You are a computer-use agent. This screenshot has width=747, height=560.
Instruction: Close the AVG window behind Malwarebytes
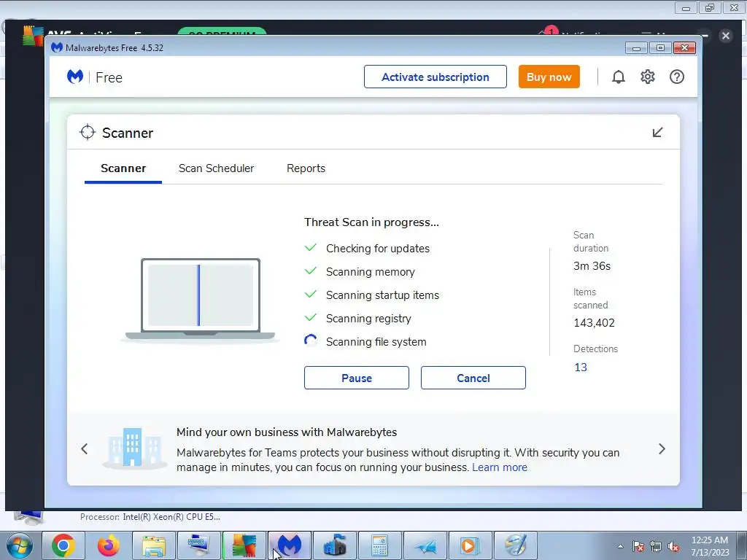[726, 36]
